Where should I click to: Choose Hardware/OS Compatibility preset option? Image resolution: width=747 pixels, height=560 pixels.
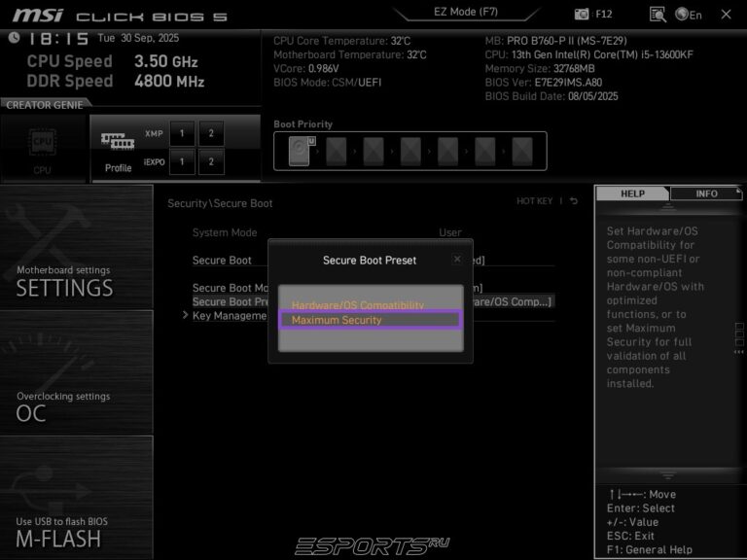tap(370, 304)
